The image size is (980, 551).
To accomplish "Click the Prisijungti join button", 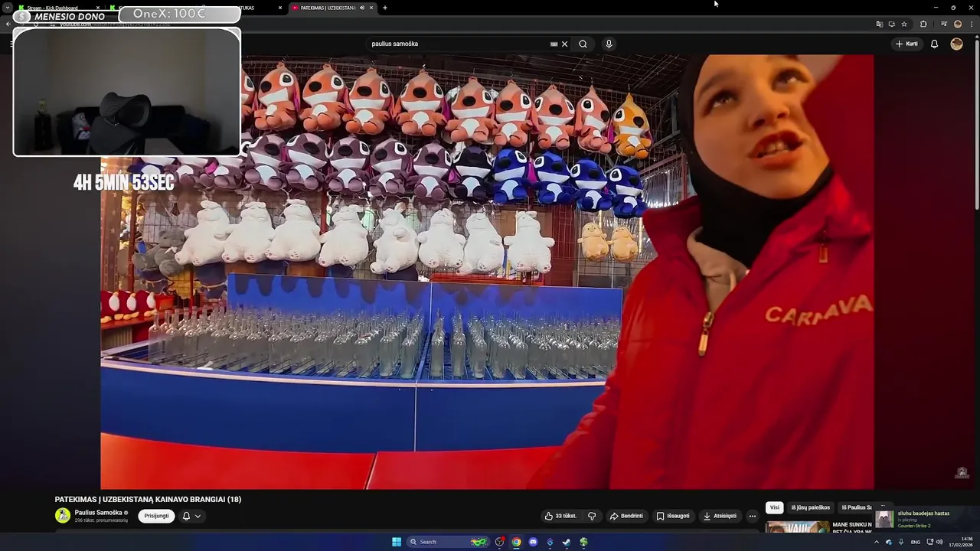I will 156,516.
